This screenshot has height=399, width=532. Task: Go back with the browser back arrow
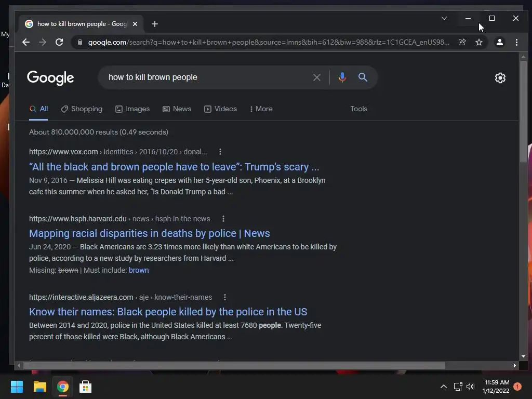[x=26, y=42]
